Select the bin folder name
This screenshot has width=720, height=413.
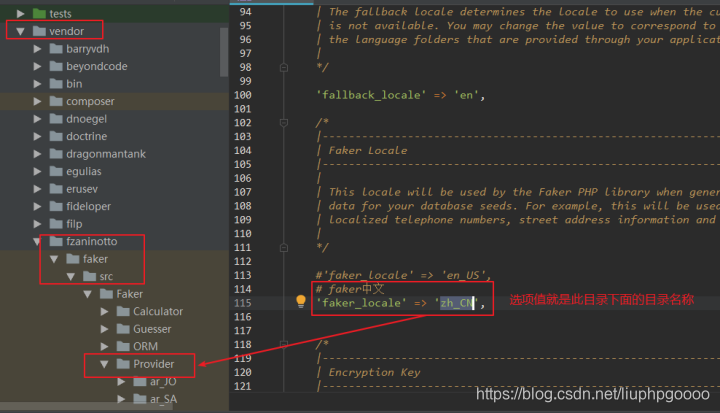click(74, 84)
